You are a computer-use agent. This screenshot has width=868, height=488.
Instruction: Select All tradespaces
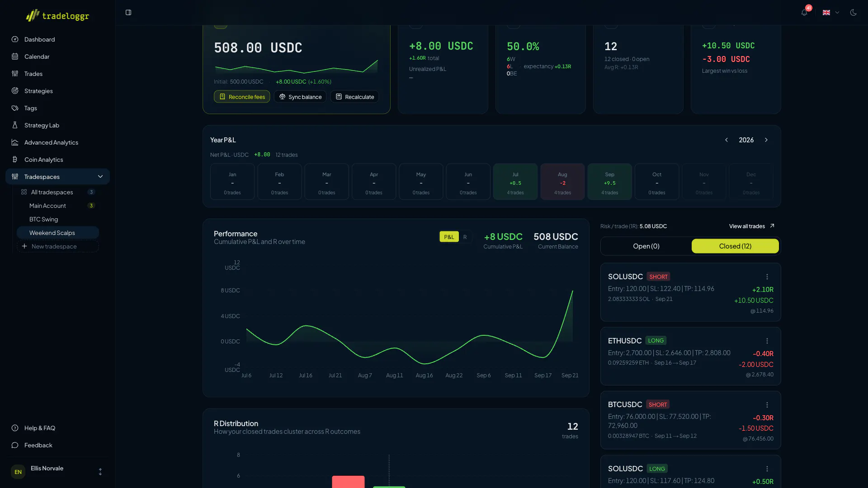pos(58,192)
